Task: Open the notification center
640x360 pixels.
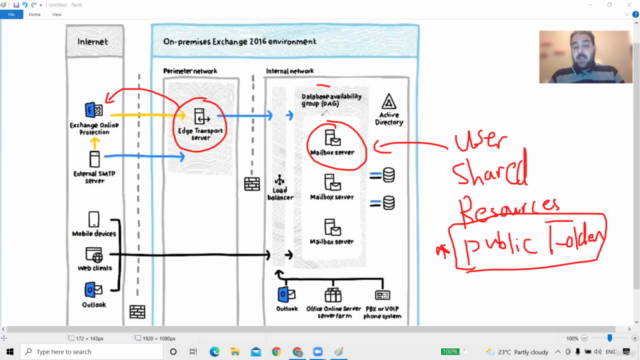Action: click(627, 352)
